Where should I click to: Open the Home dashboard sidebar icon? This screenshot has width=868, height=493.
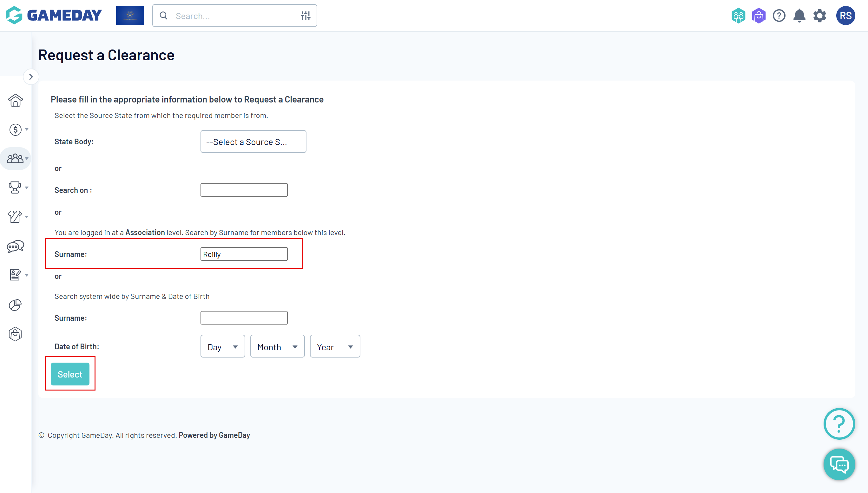pos(15,100)
